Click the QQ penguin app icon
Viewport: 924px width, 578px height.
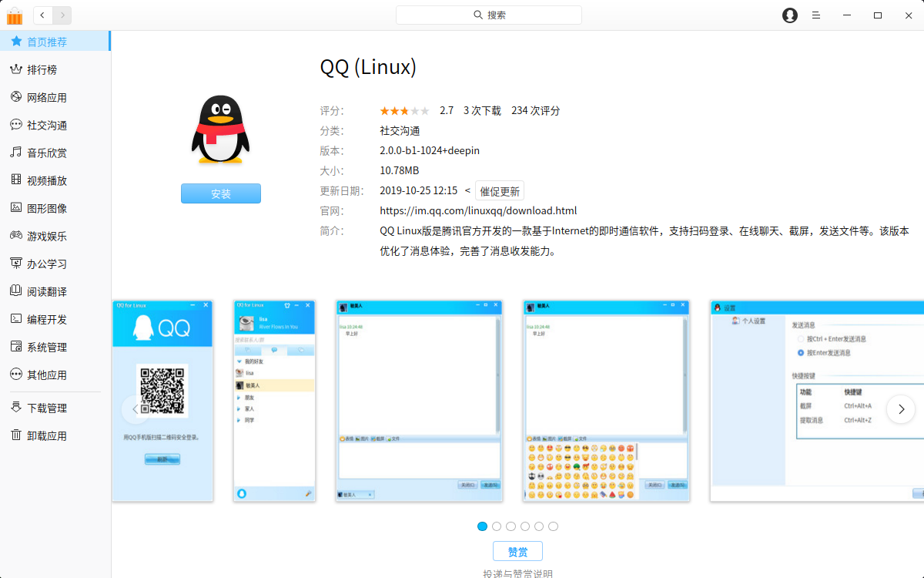pyautogui.click(x=220, y=129)
